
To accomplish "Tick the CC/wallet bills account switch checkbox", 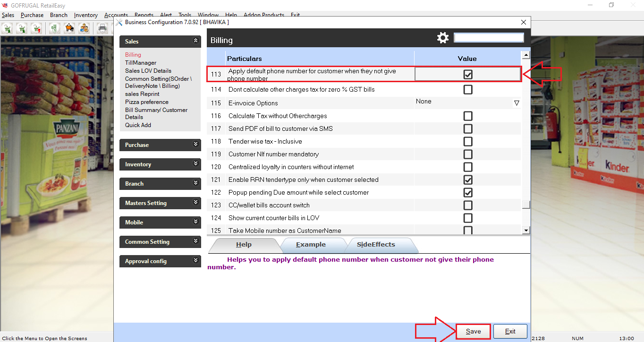I will pos(468,205).
